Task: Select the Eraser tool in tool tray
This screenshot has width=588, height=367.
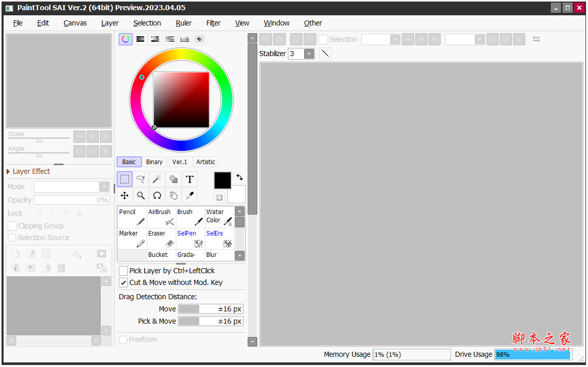Action: point(161,239)
